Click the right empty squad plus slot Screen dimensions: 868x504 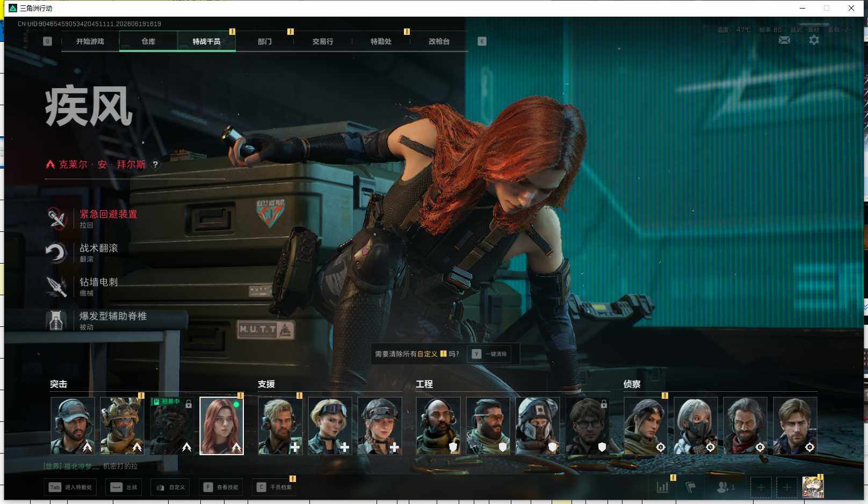point(786,487)
